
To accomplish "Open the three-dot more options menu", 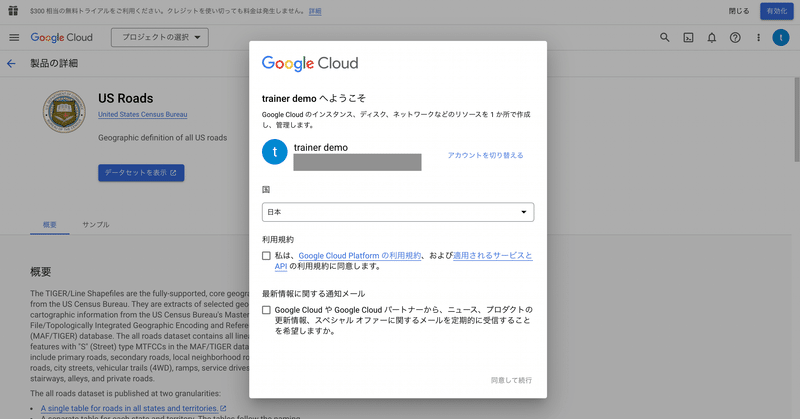I will click(758, 38).
